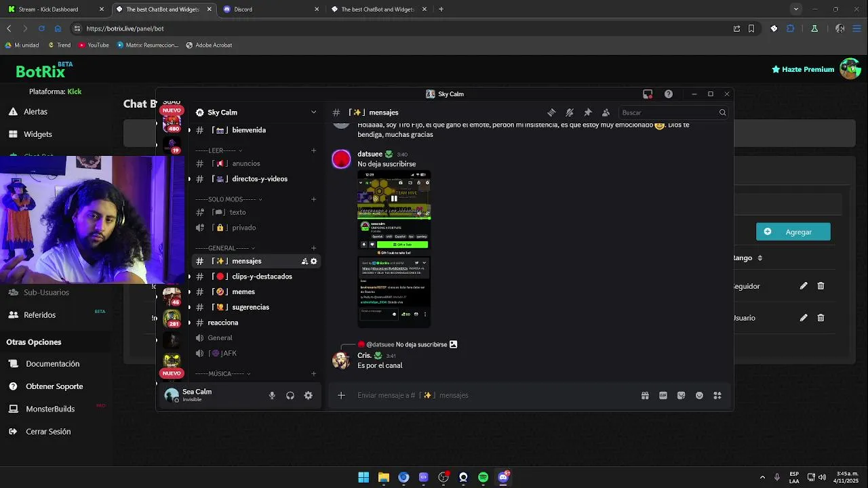Click the Buscar search field in Discord
Viewport: 868px width, 488px height.
(673, 113)
